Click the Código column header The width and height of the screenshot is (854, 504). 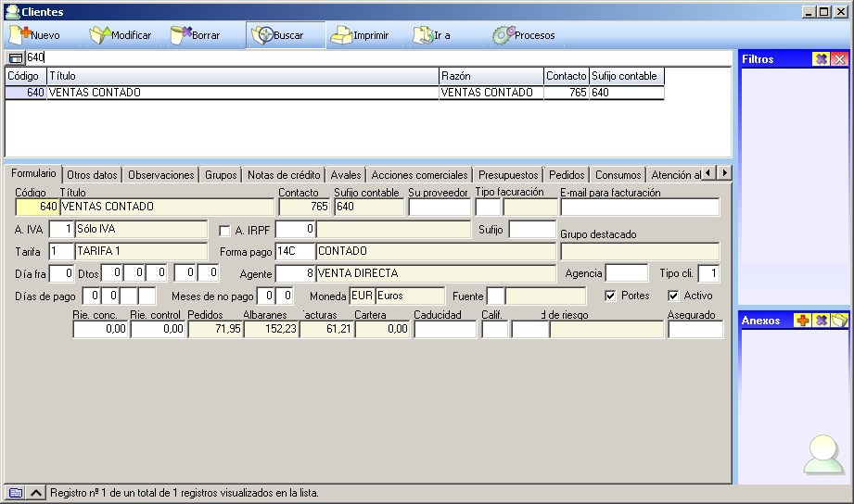pos(26,76)
